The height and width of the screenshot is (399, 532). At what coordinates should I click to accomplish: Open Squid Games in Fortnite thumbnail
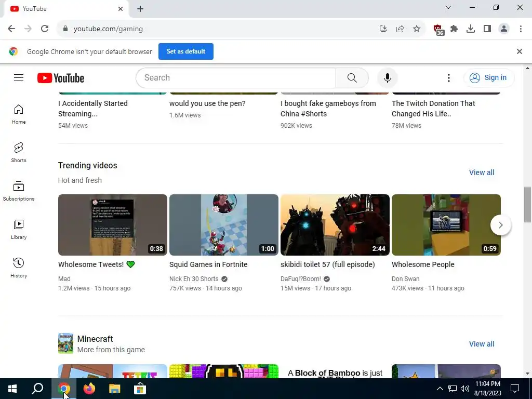point(223,225)
